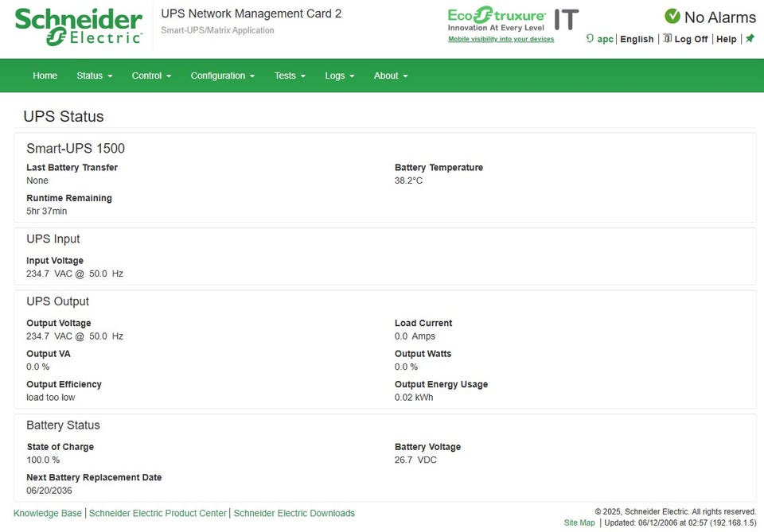The height and width of the screenshot is (532, 764).
Task: Click the Input Voltage value under UPS Input
Action: [75, 274]
